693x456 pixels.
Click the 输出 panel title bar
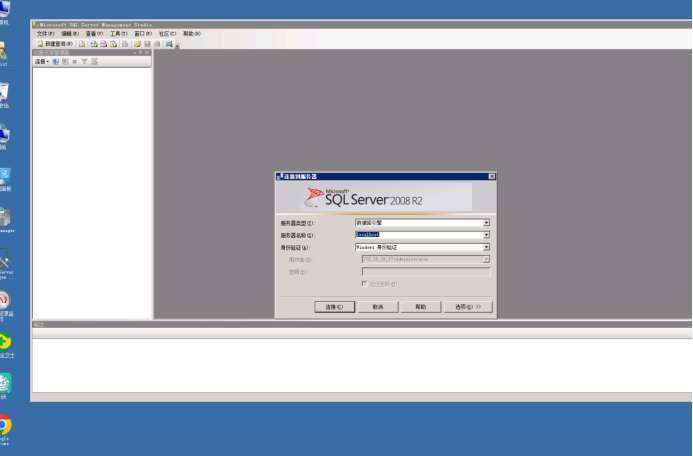[362, 324]
